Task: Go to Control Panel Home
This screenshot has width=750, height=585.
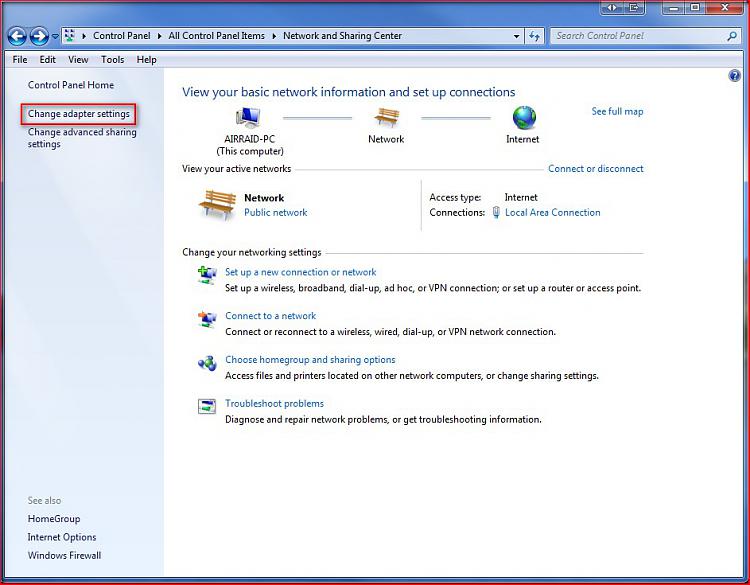Action: [71, 85]
